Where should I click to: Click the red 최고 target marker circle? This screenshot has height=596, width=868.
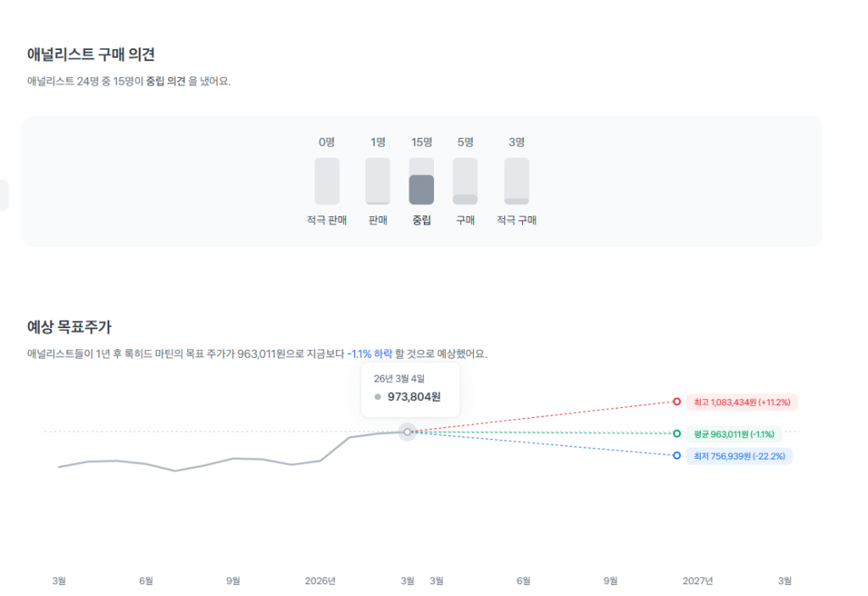(676, 402)
